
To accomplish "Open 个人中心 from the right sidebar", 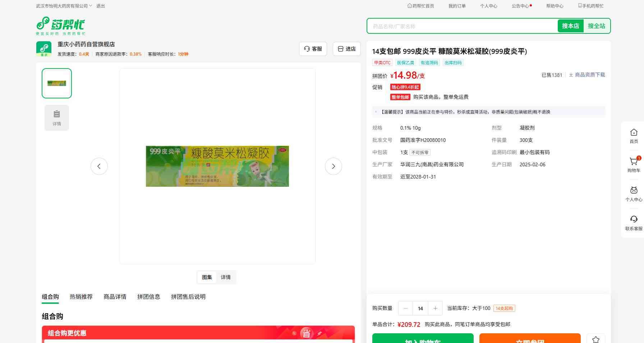I will (x=634, y=191).
